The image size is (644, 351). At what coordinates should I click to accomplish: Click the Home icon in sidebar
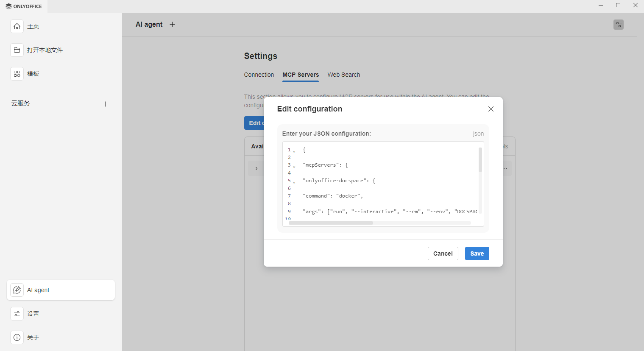pos(17,26)
